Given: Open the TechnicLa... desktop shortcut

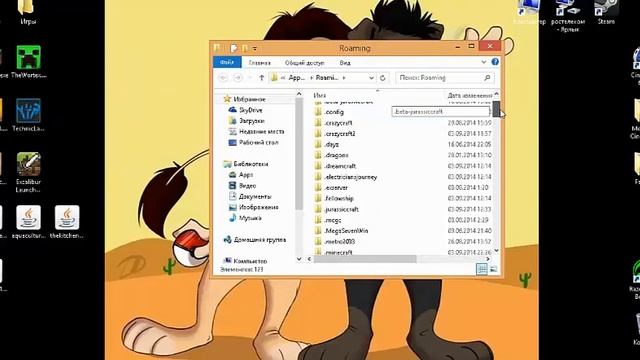Looking at the screenshot, I should 28,115.
